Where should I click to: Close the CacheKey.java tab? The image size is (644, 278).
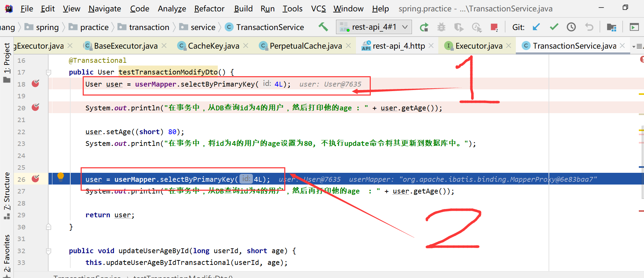click(x=246, y=46)
